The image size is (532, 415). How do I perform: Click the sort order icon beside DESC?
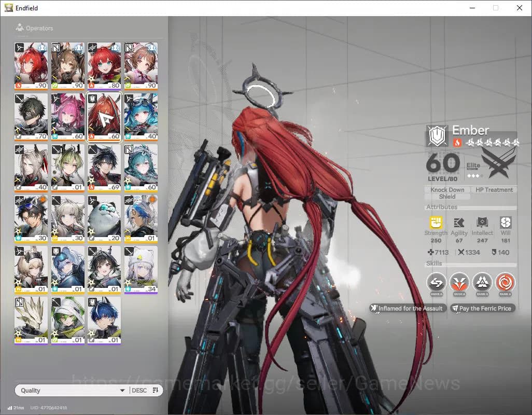pyautogui.click(x=156, y=390)
